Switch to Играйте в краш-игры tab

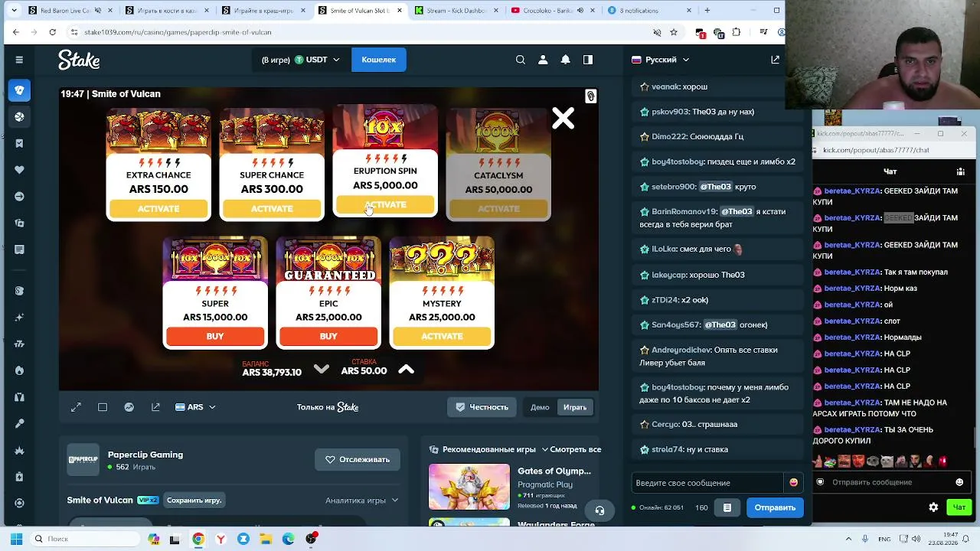(x=262, y=11)
